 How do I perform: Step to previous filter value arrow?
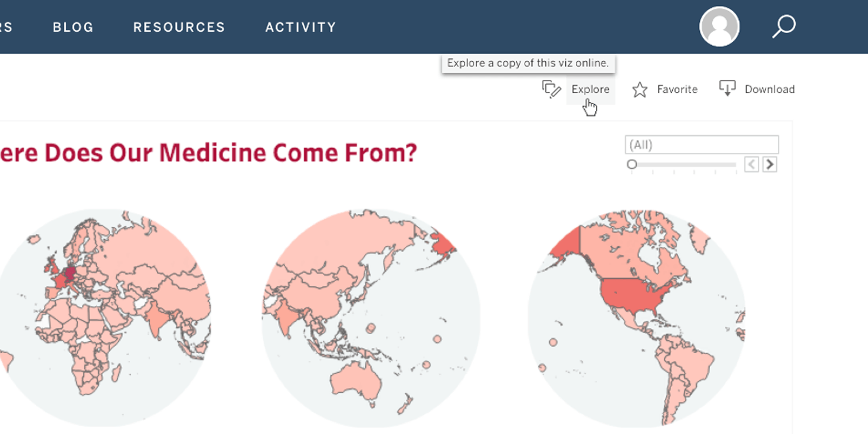[x=751, y=164]
